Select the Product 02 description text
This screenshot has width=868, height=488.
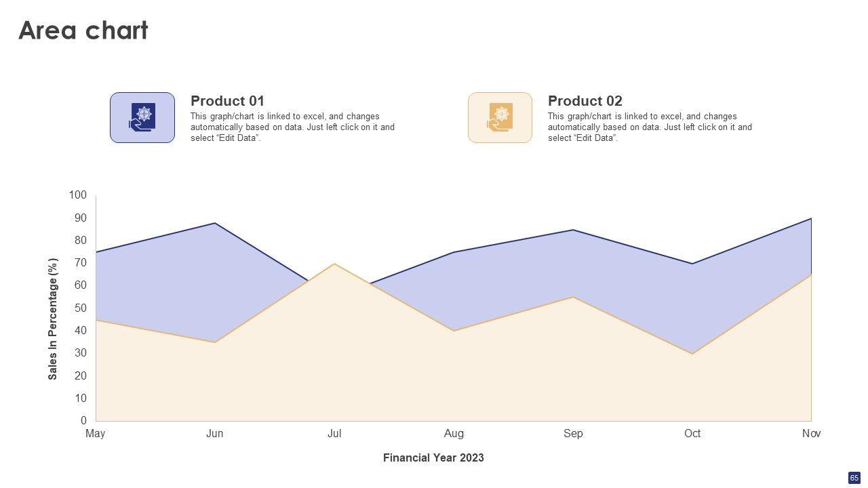click(650, 127)
